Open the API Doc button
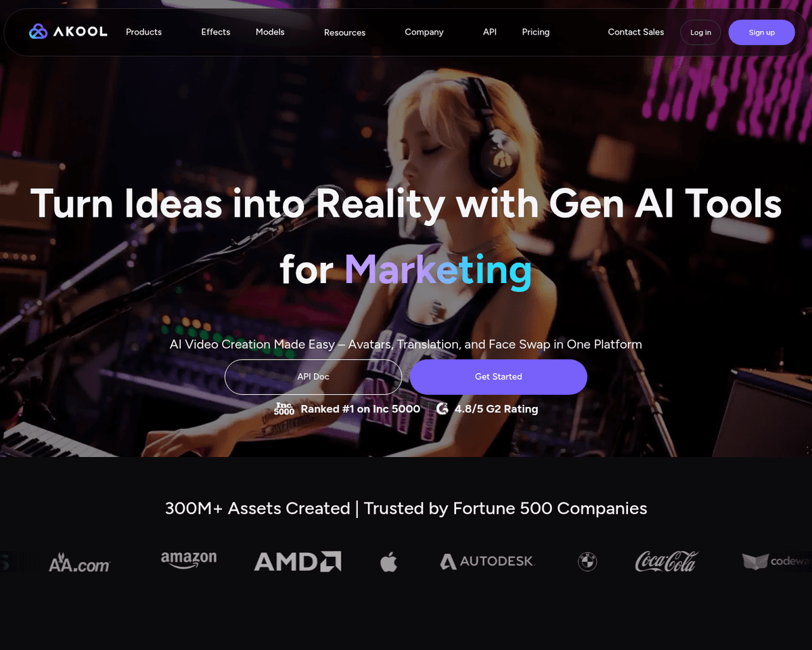Viewport: 812px width, 650px height. pyautogui.click(x=313, y=376)
